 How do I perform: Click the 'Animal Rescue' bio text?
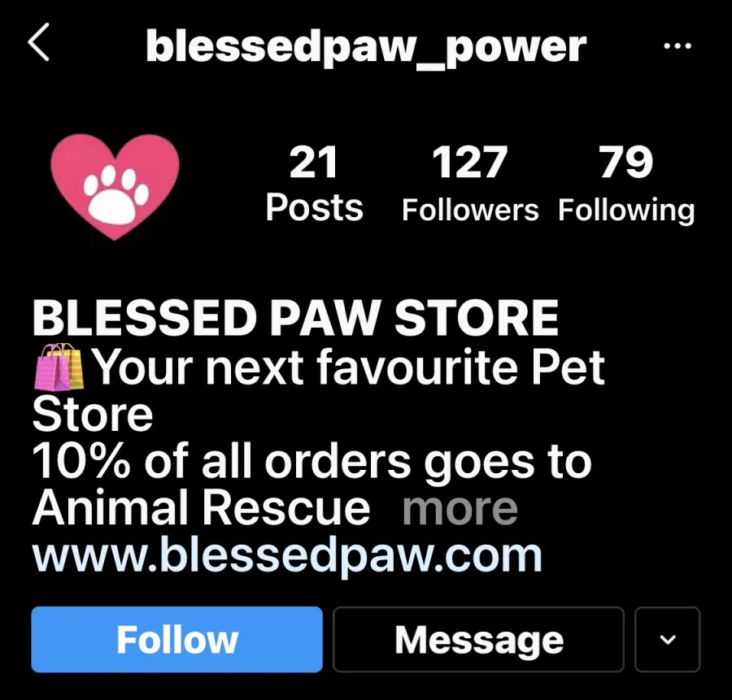(x=202, y=508)
